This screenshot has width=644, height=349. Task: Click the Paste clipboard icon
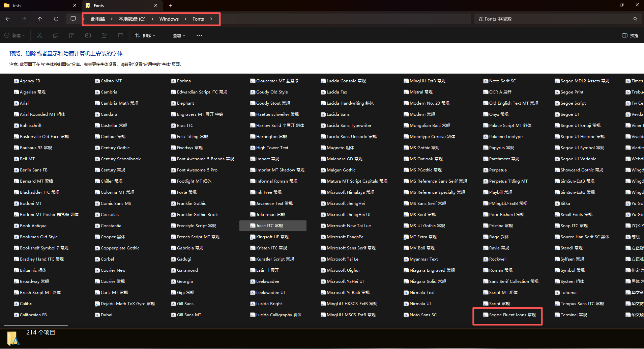[x=72, y=35]
